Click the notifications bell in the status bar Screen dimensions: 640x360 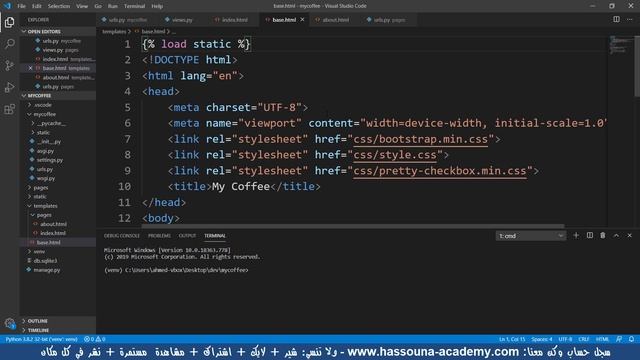click(x=631, y=339)
